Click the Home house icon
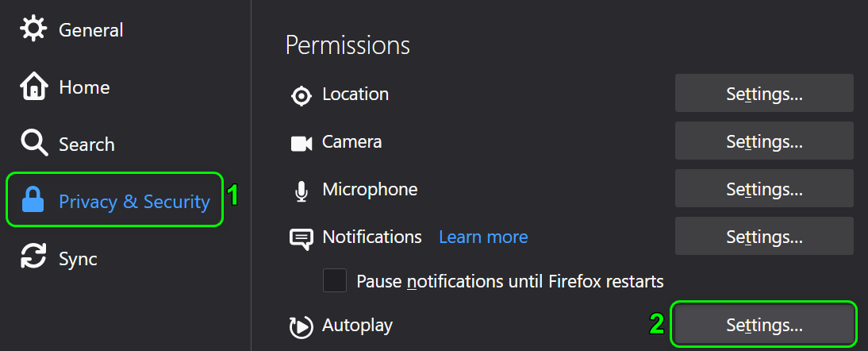 [x=33, y=87]
